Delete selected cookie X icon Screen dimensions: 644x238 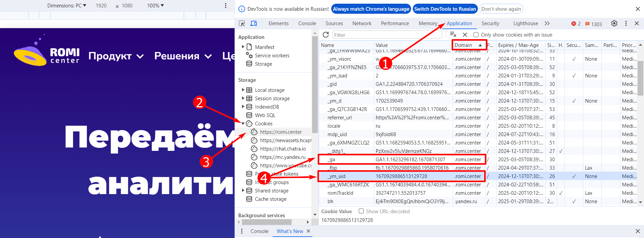tap(465, 35)
